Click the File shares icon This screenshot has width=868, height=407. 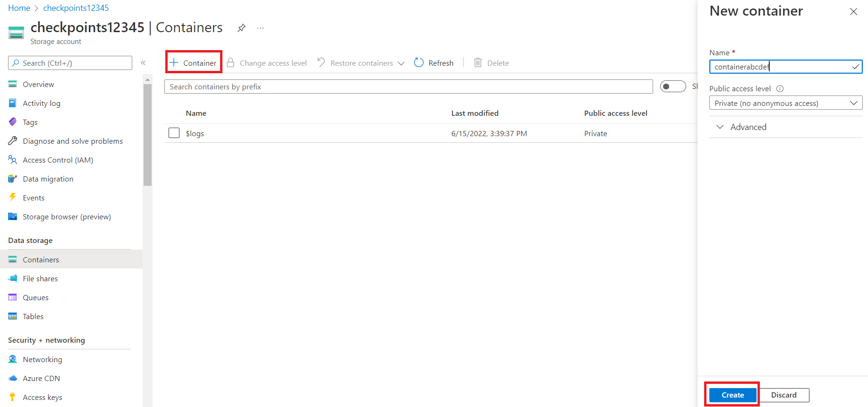pyautogui.click(x=13, y=278)
